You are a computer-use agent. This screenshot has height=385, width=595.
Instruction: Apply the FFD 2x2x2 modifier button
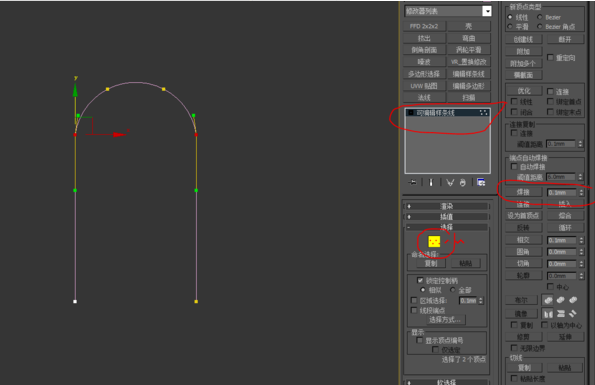click(x=424, y=26)
